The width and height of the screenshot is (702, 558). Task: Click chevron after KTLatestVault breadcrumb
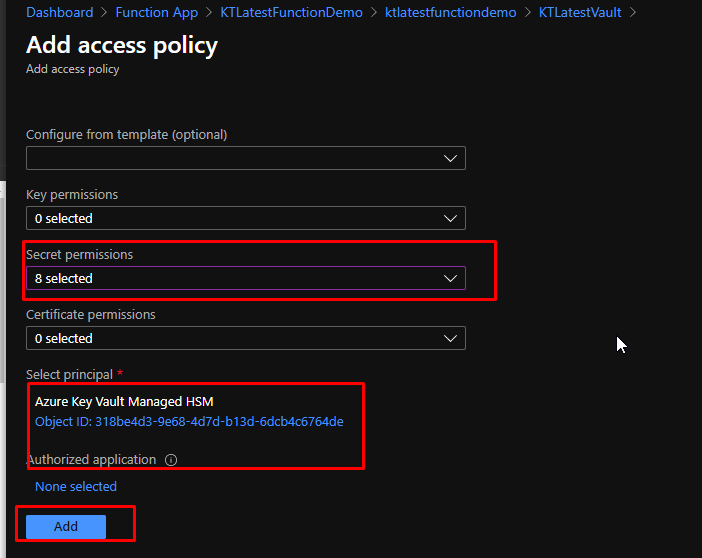pos(632,13)
